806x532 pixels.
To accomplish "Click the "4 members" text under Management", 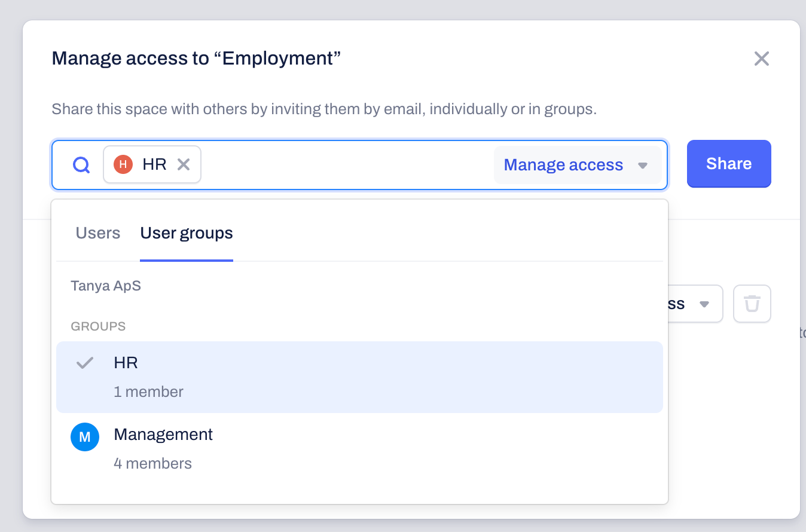I will pyautogui.click(x=152, y=463).
